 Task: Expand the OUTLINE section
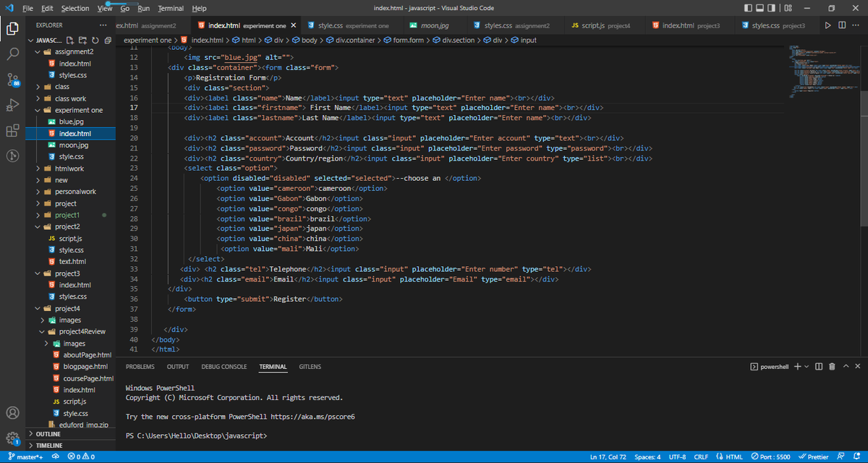pyautogui.click(x=69, y=434)
